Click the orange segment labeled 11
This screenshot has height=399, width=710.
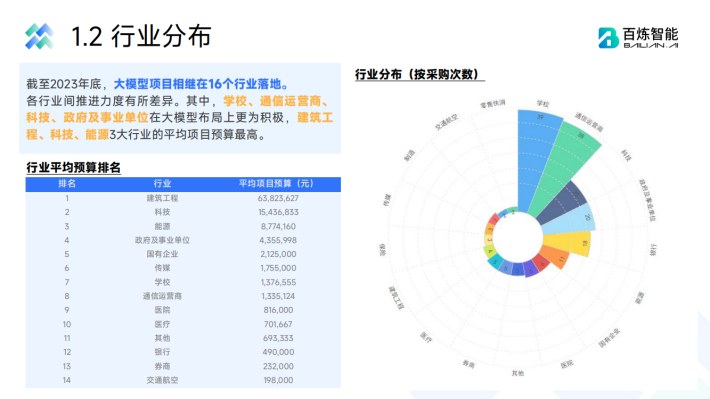pos(555,257)
